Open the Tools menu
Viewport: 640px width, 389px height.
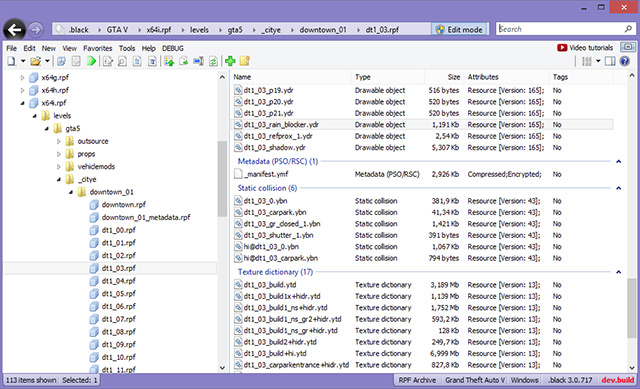[x=127, y=48]
